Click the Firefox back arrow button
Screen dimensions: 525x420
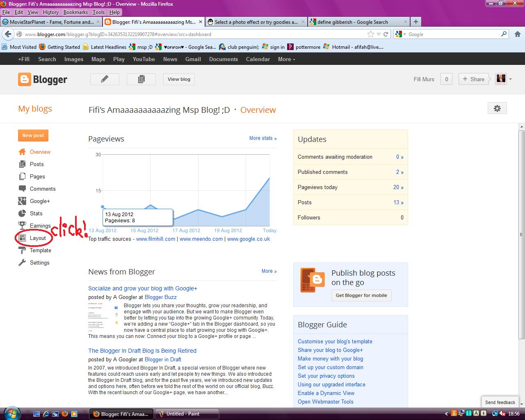[8, 34]
